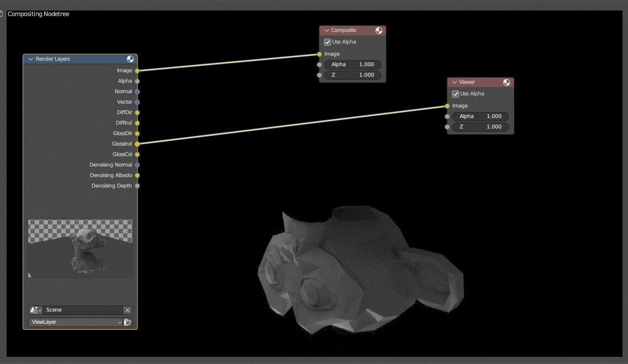Click the Image input socket on Composite node

click(x=319, y=54)
